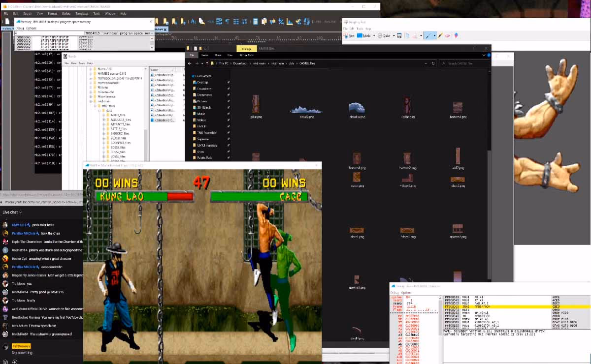Click the Up arrow in Explorer navigation

(x=206, y=63)
